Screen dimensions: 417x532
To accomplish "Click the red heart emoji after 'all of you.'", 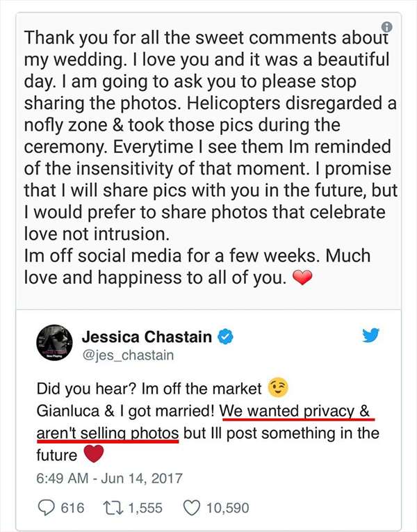I will [302, 278].
